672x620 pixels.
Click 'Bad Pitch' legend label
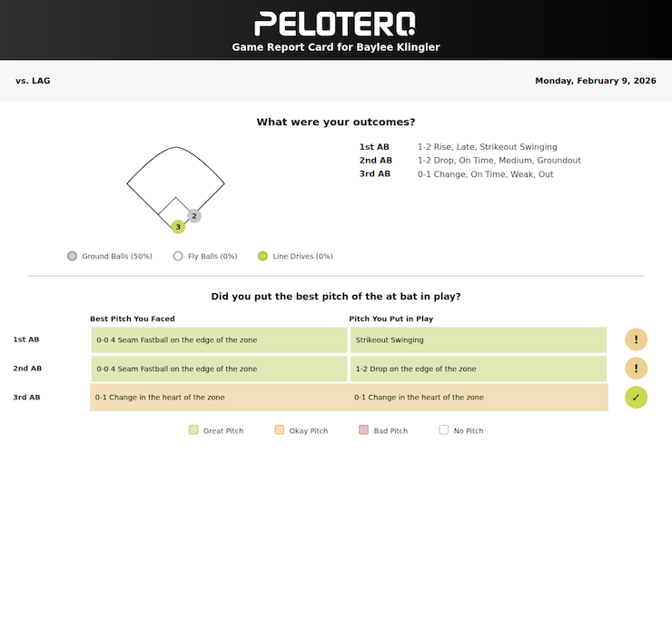click(390, 430)
